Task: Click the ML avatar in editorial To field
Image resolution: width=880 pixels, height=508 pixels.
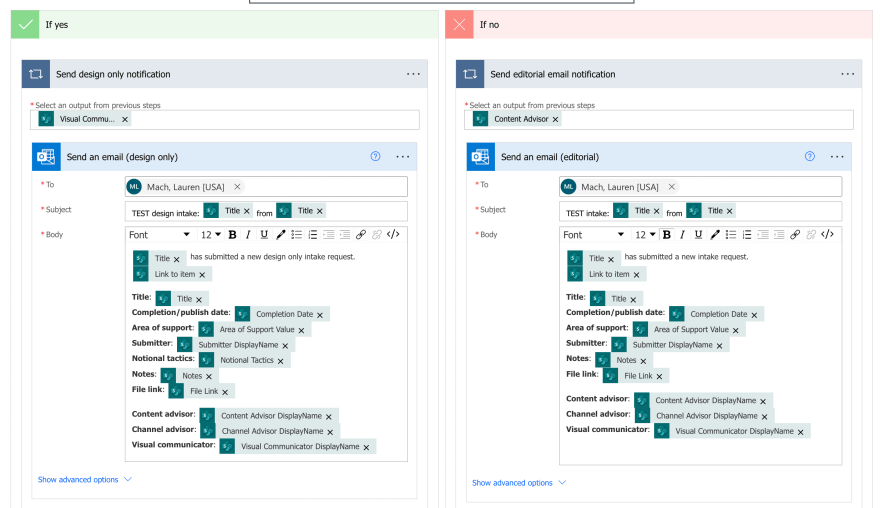Action: (569, 187)
